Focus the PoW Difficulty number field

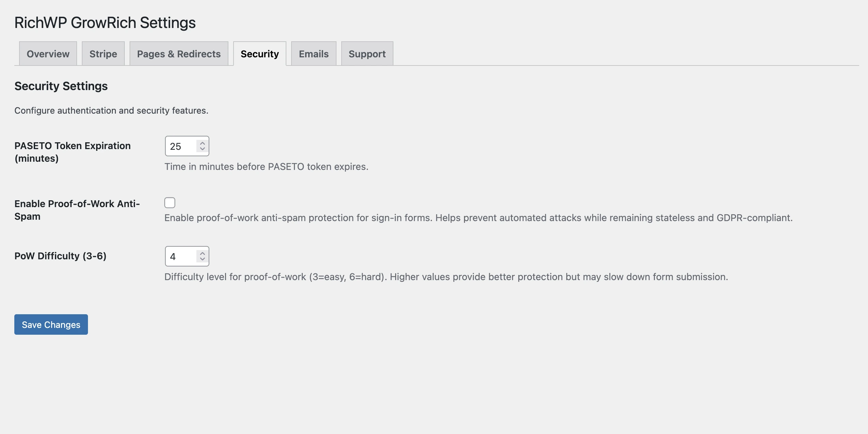181,257
